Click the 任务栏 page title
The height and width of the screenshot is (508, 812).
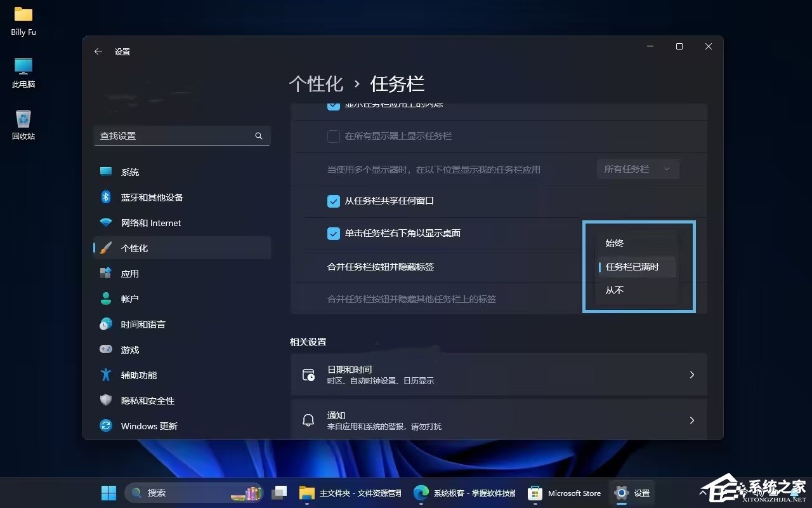[x=397, y=84]
